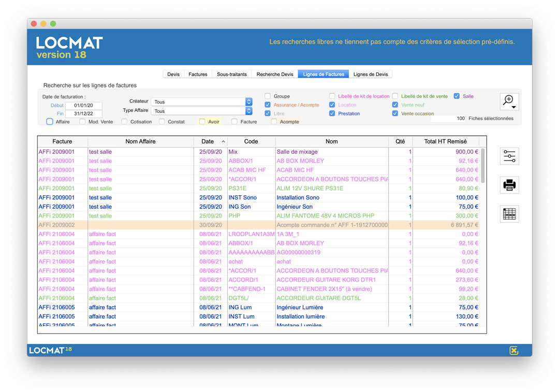Click the Nom column header
The image size is (559, 392).
coord(332,141)
